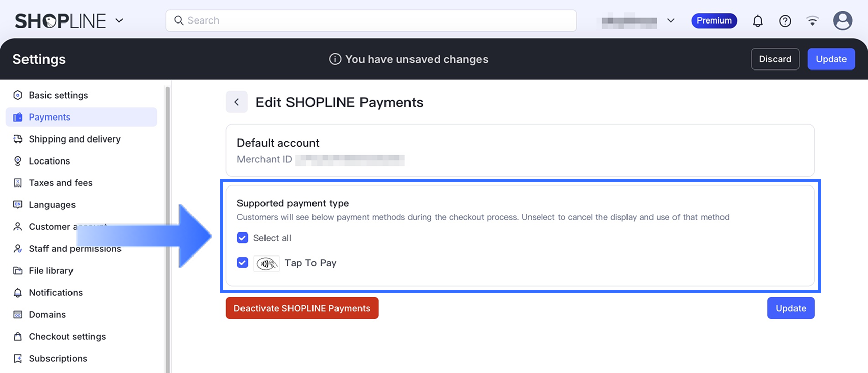Viewport: 868px width, 373px height.
Task: Go back using the left chevron
Action: [x=236, y=102]
